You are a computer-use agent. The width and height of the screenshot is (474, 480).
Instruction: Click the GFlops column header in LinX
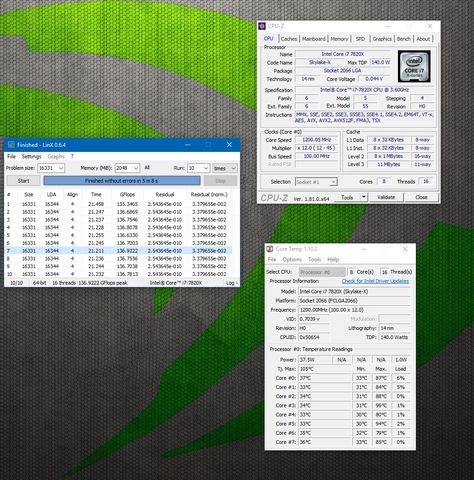point(127,194)
